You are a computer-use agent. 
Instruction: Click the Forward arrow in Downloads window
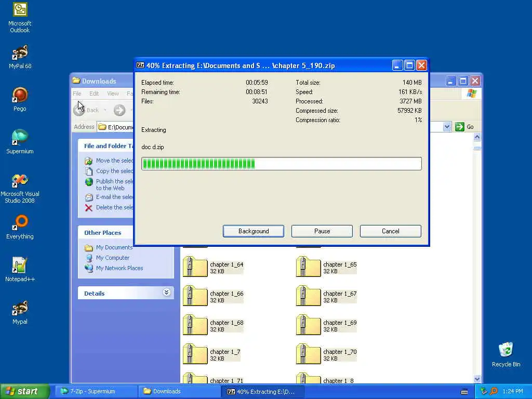coord(119,110)
